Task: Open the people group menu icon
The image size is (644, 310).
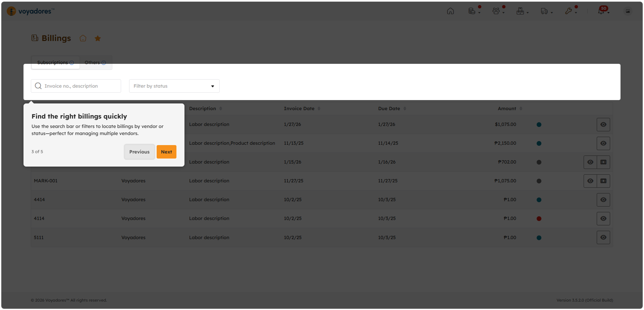Action: pos(496,11)
